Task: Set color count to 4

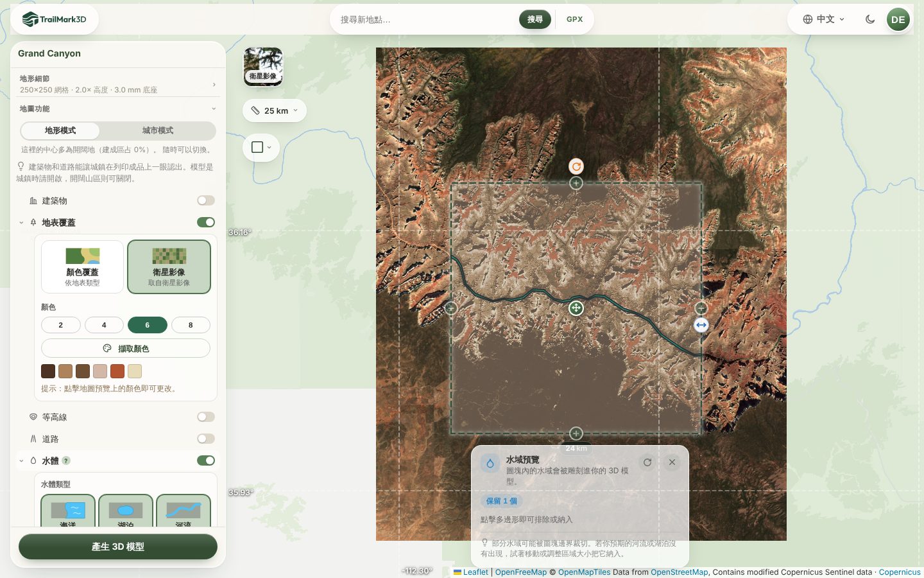Action: 104,325
